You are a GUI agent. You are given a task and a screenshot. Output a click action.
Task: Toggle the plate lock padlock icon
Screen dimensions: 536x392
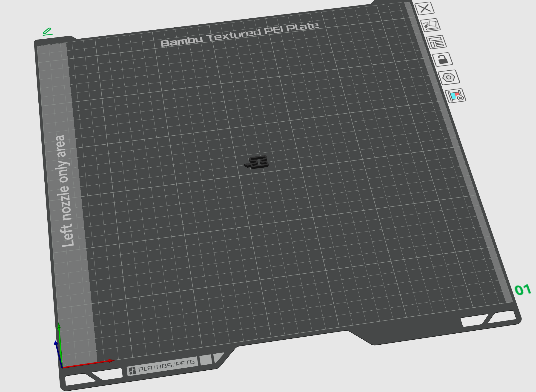442,60
